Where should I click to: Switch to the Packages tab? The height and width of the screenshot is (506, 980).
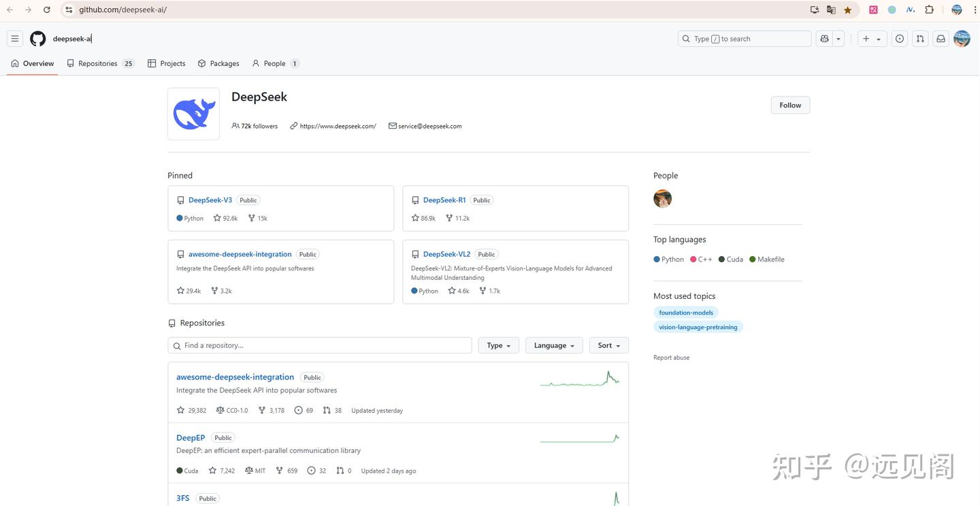click(218, 63)
